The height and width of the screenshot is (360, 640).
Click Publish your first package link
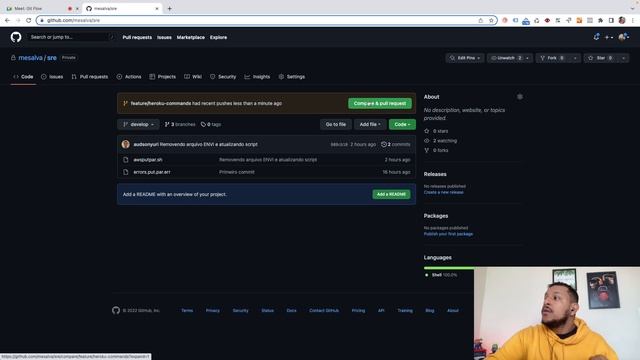click(x=448, y=234)
